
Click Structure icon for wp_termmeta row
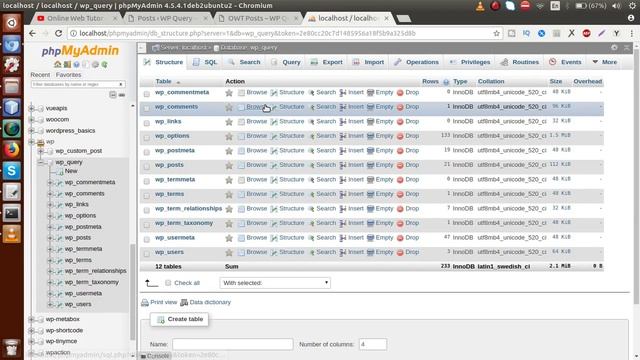(x=274, y=180)
